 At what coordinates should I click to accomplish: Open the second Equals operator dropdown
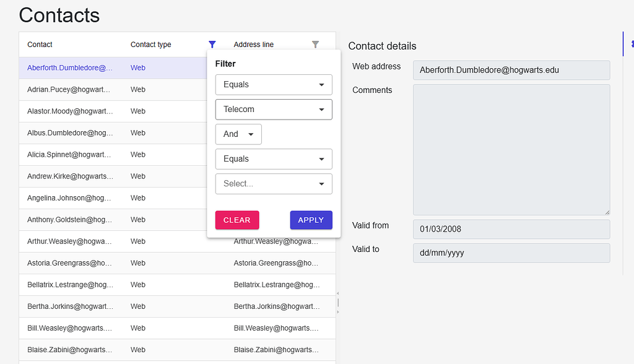pyautogui.click(x=274, y=158)
